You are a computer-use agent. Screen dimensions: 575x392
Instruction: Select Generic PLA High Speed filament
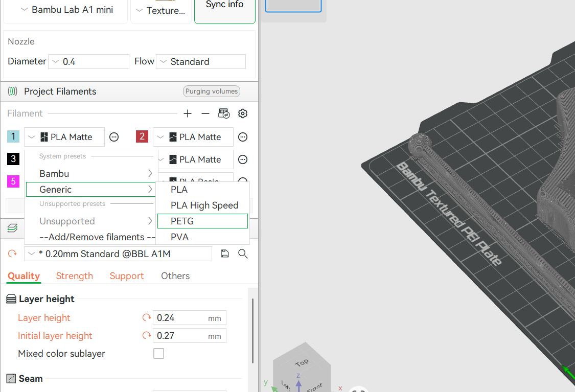[x=202, y=205]
